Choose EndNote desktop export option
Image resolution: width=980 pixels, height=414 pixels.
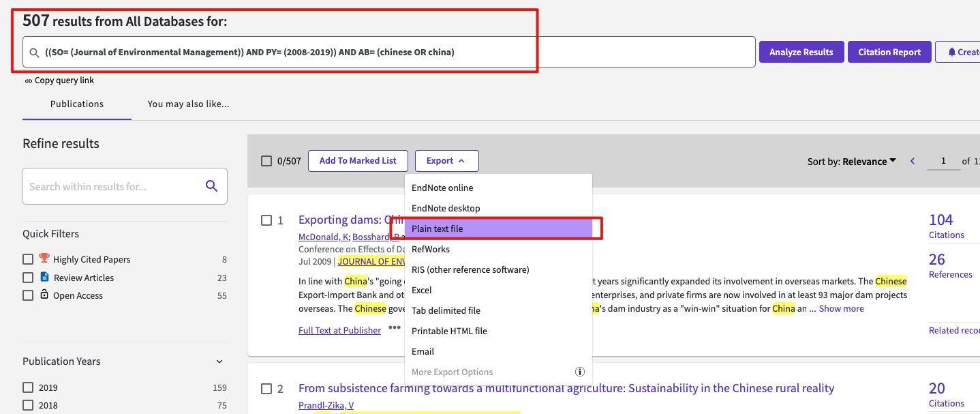point(498,208)
